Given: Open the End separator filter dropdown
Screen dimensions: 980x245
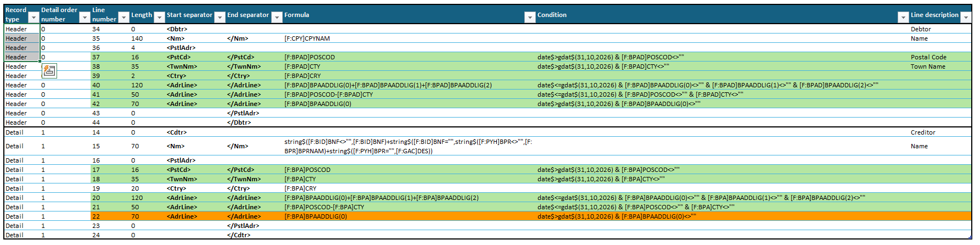Looking at the screenshot, I should (x=277, y=18).
